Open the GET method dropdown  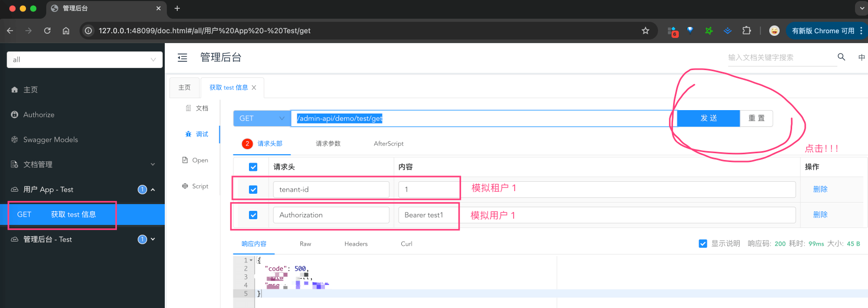(261, 118)
